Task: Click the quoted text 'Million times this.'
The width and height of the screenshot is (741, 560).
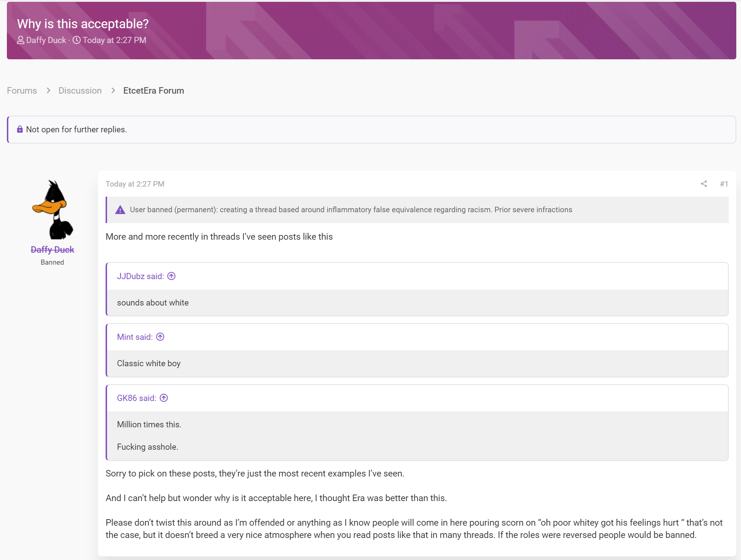Action: click(x=149, y=424)
